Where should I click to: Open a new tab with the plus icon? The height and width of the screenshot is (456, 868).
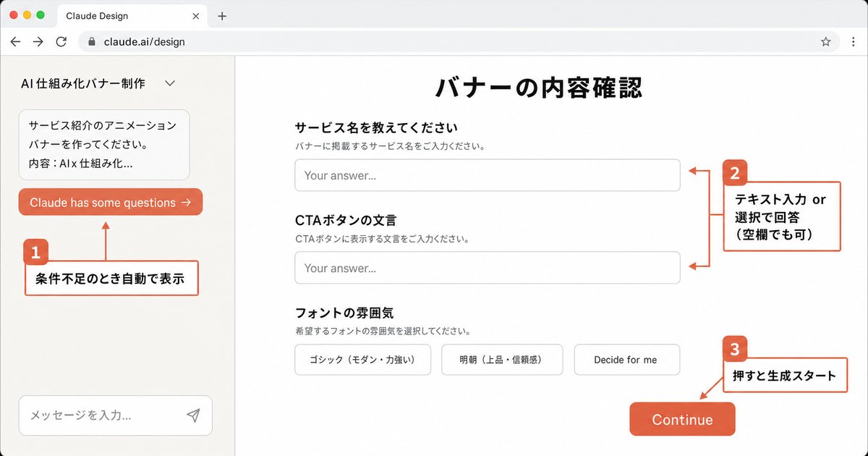coord(222,16)
